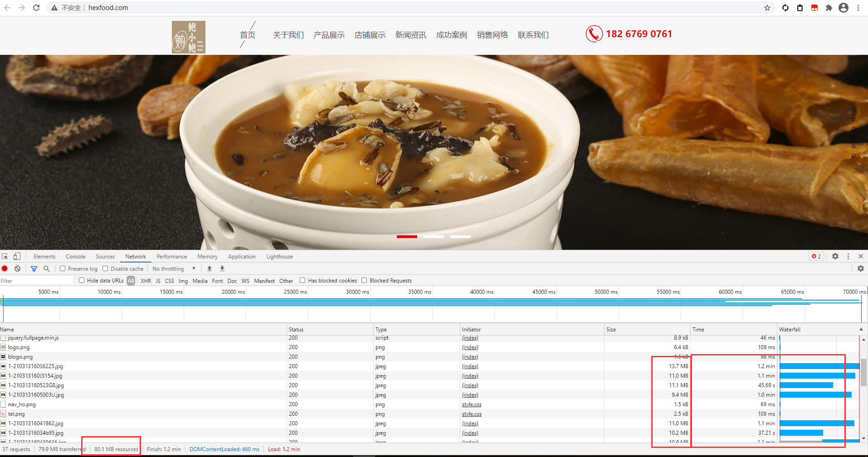Image resolution: width=868 pixels, height=457 pixels.
Task: Sort by Waterfall column arrow
Action: pos(861,330)
